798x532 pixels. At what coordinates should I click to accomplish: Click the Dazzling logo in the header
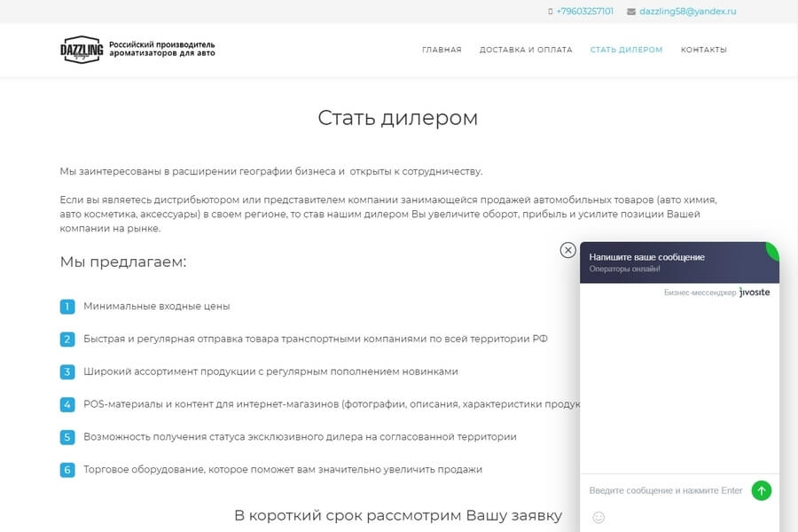[x=82, y=50]
